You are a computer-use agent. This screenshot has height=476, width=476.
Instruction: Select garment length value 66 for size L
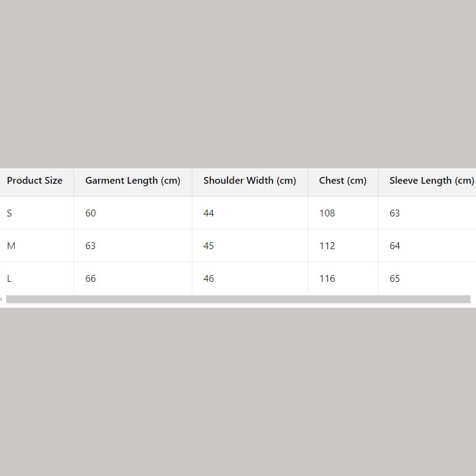pyautogui.click(x=91, y=279)
